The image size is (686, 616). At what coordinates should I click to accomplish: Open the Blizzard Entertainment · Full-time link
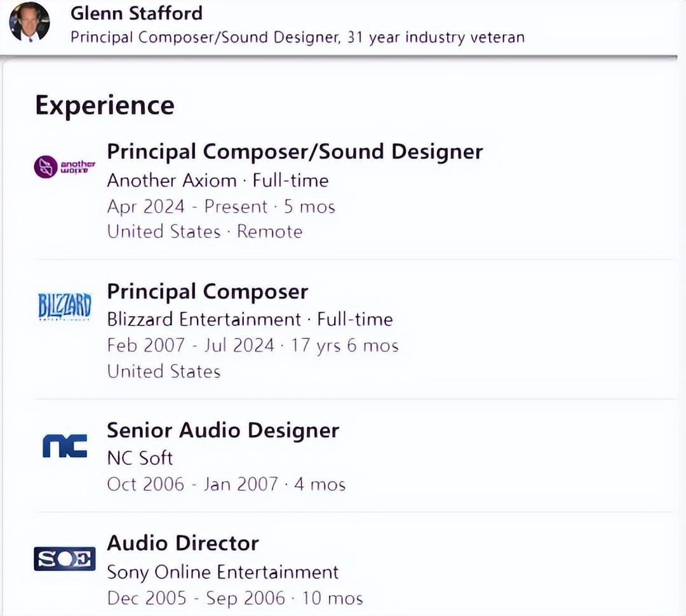tap(250, 319)
